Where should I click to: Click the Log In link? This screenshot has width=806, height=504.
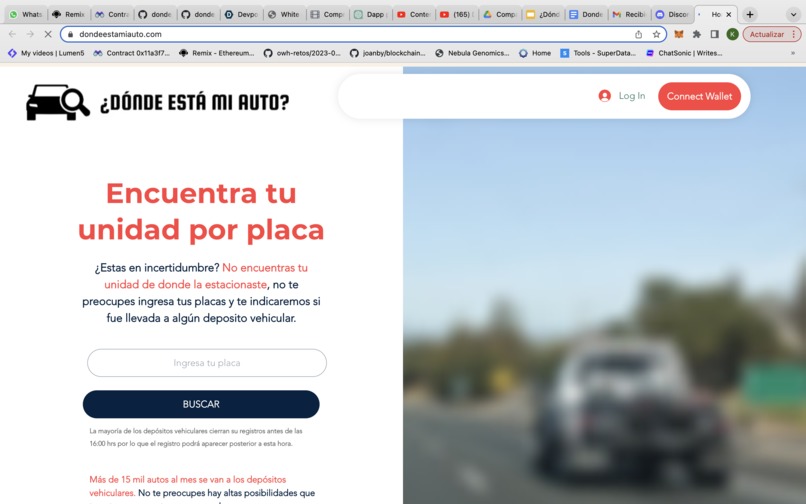coord(631,96)
